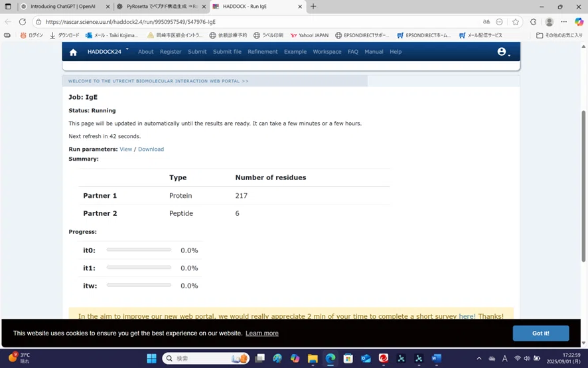The height and width of the screenshot is (368, 588).
Task: Open Outlook from the taskbar
Action: tap(366, 358)
